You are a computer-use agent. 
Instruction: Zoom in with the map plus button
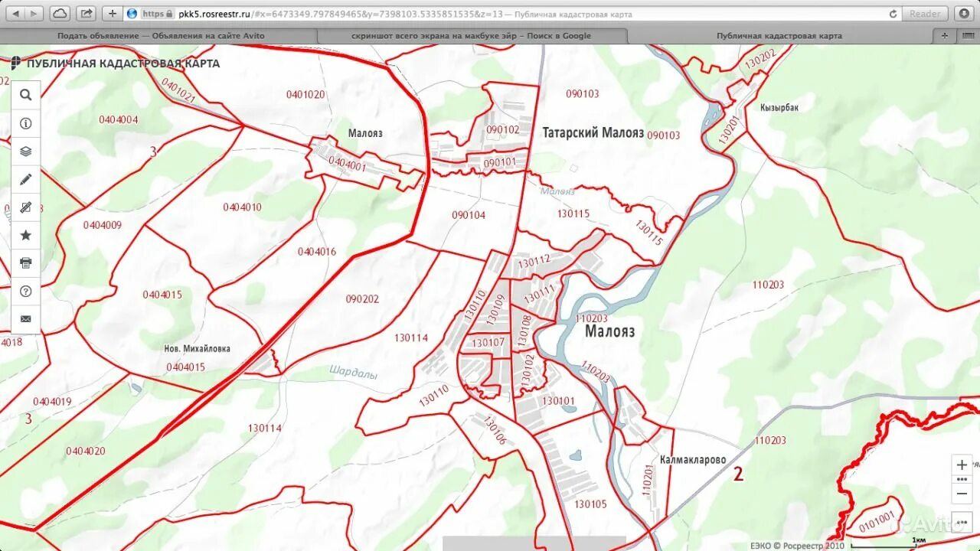(x=962, y=465)
